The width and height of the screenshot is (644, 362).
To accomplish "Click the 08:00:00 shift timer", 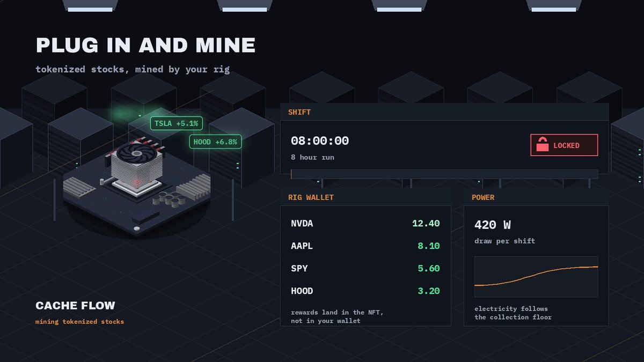I will 320,141.
